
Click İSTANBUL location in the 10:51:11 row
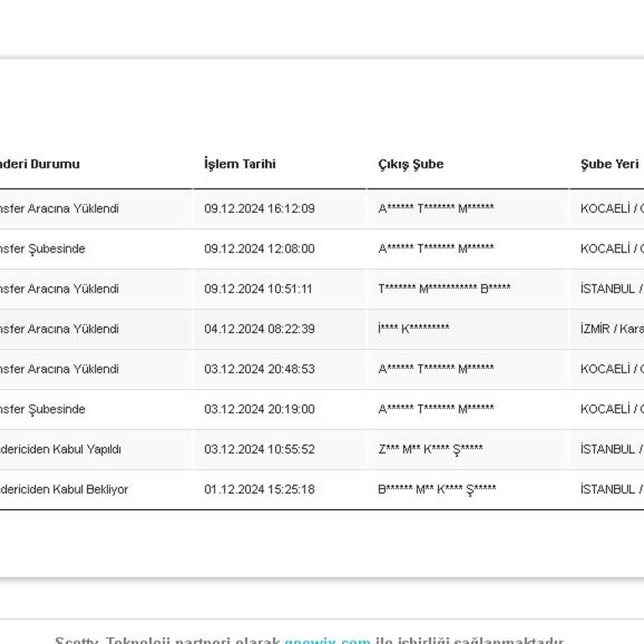612,288
